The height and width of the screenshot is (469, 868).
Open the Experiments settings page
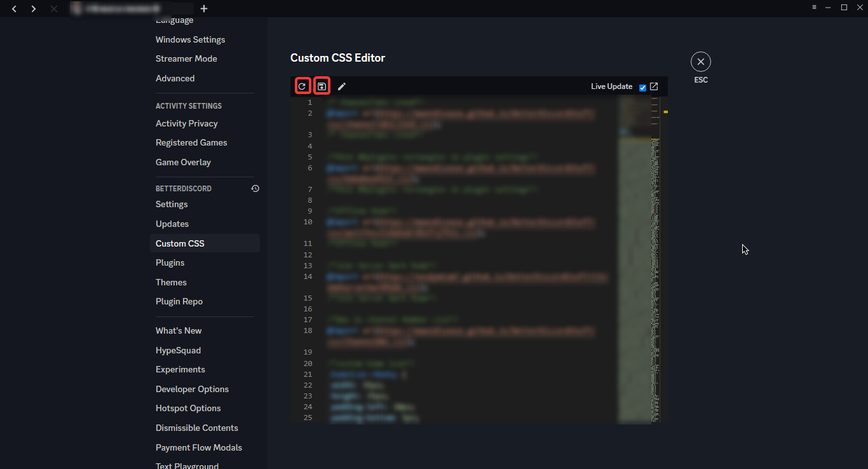(x=180, y=369)
